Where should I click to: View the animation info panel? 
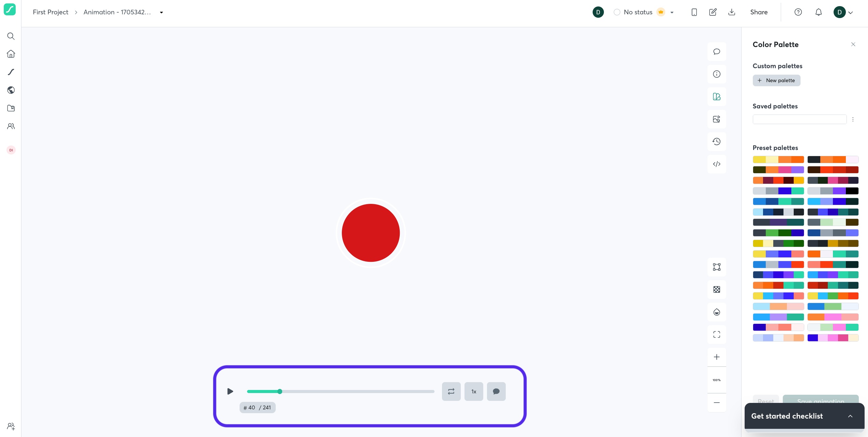[x=717, y=74]
